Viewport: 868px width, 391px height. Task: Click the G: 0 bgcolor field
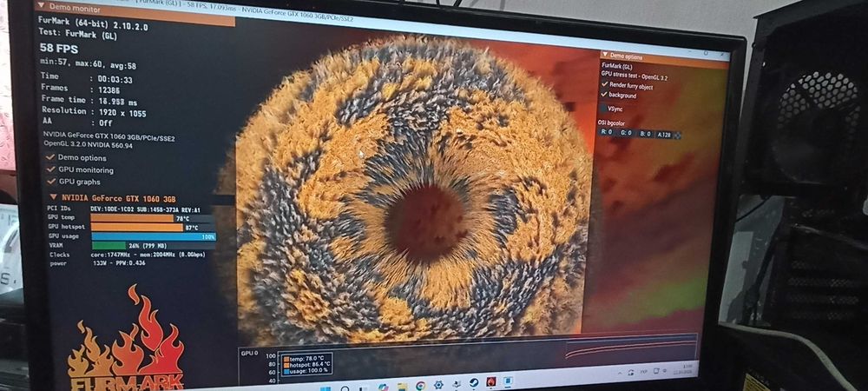point(626,133)
